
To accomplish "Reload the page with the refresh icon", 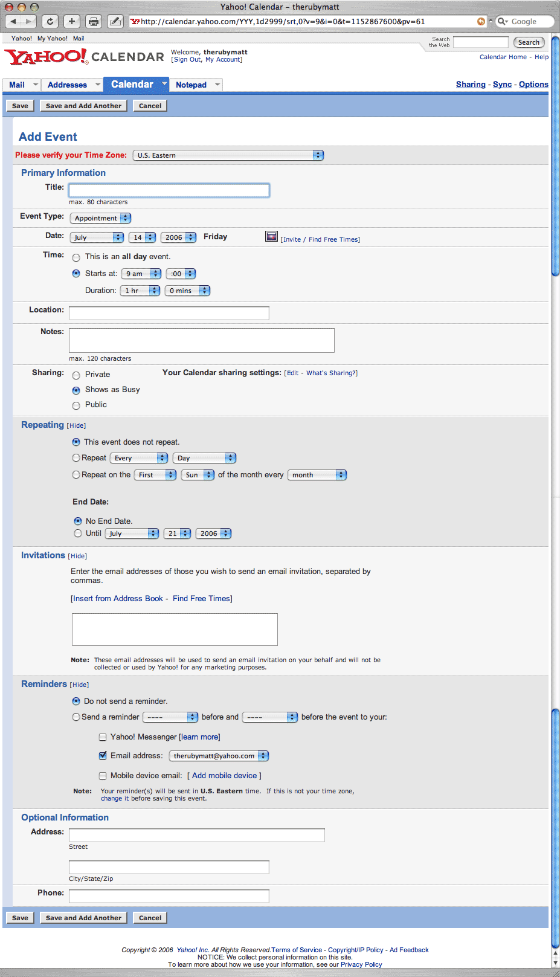I will 50,21.
